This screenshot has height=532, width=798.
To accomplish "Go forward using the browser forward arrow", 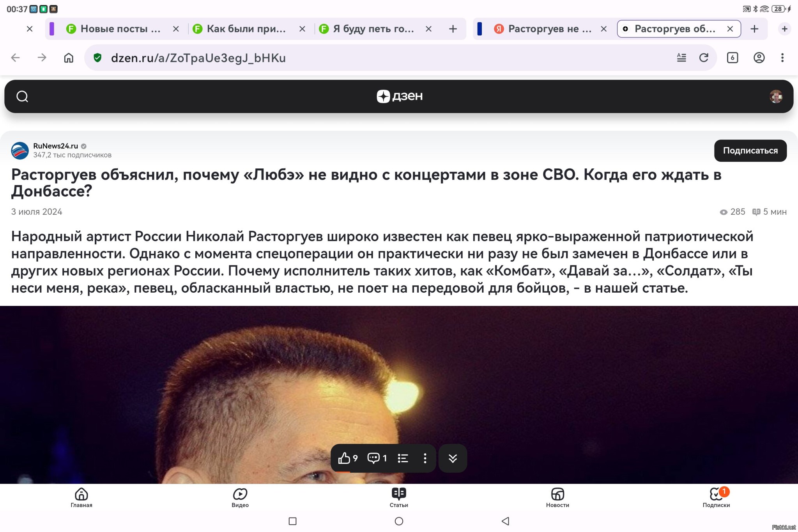I will pyautogui.click(x=42, y=58).
